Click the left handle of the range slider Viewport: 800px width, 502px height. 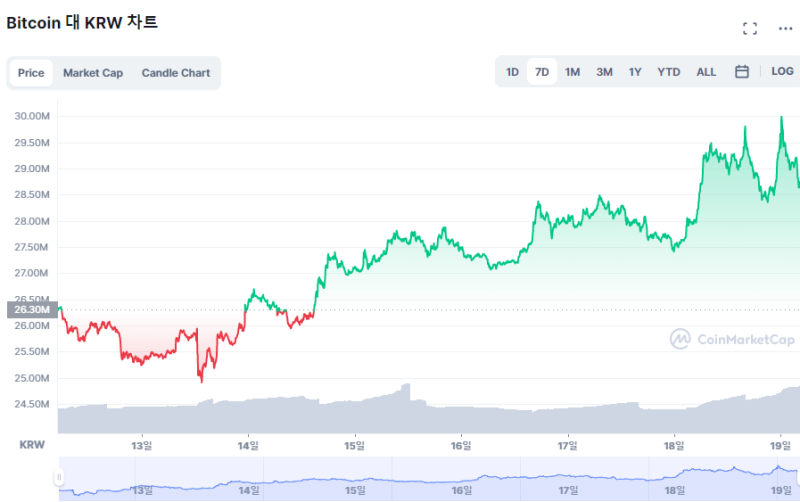point(60,477)
